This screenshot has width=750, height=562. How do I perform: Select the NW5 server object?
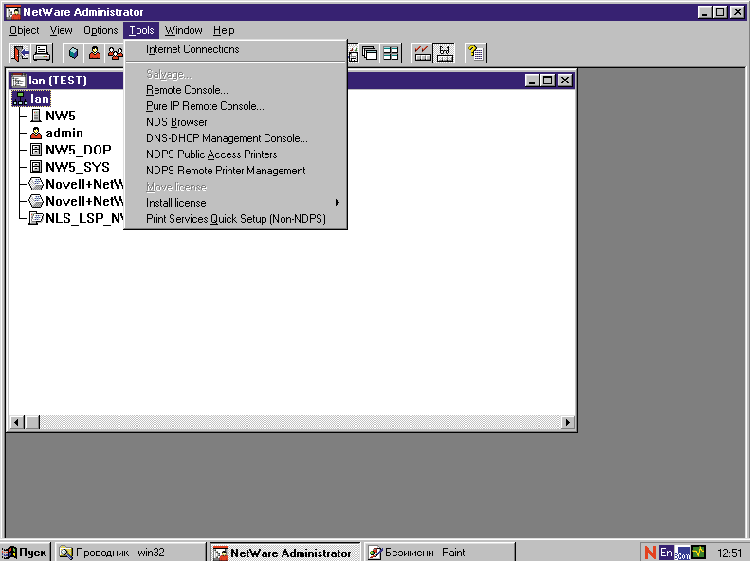59,116
